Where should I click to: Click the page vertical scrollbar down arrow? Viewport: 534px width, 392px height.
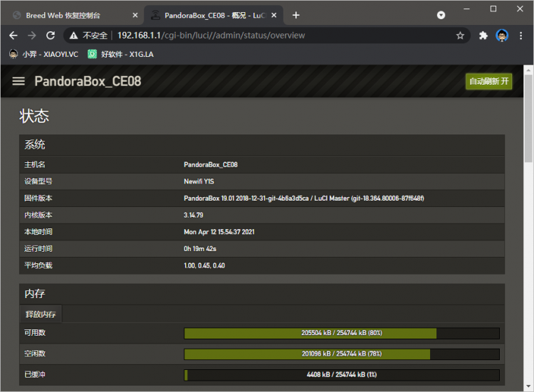(528, 386)
